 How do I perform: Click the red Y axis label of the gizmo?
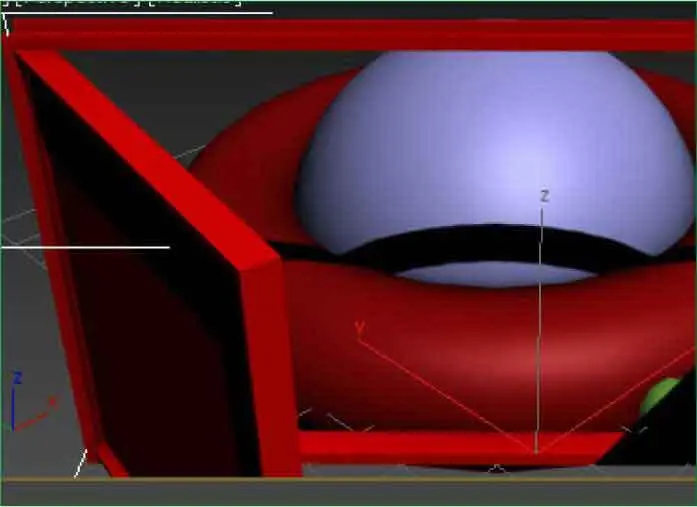(360, 328)
